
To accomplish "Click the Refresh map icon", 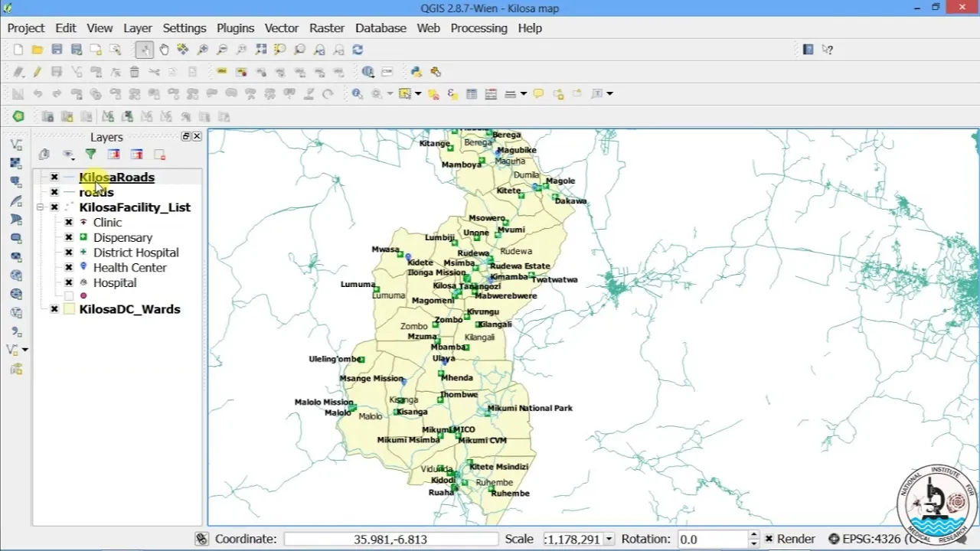I will pos(358,50).
